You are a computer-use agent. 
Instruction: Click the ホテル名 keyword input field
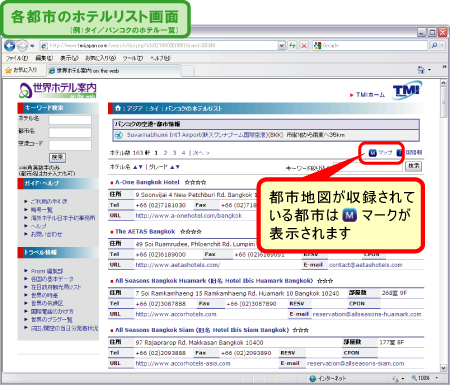point(70,120)
